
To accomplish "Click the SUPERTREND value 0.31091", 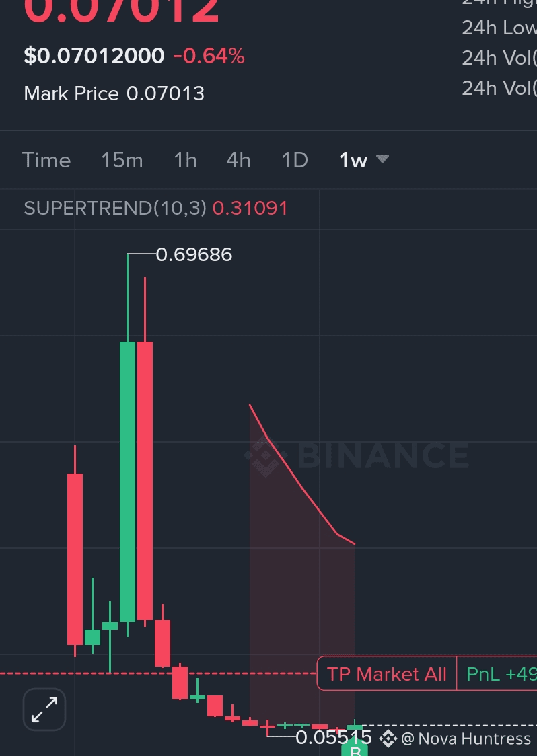I will [250, 209].
